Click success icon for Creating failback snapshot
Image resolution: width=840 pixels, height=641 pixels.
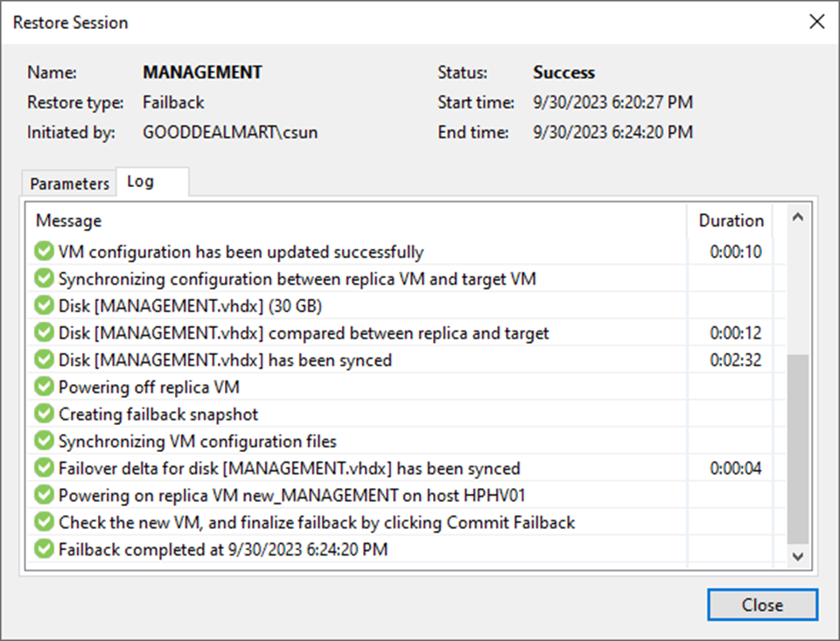click(44, 414)
